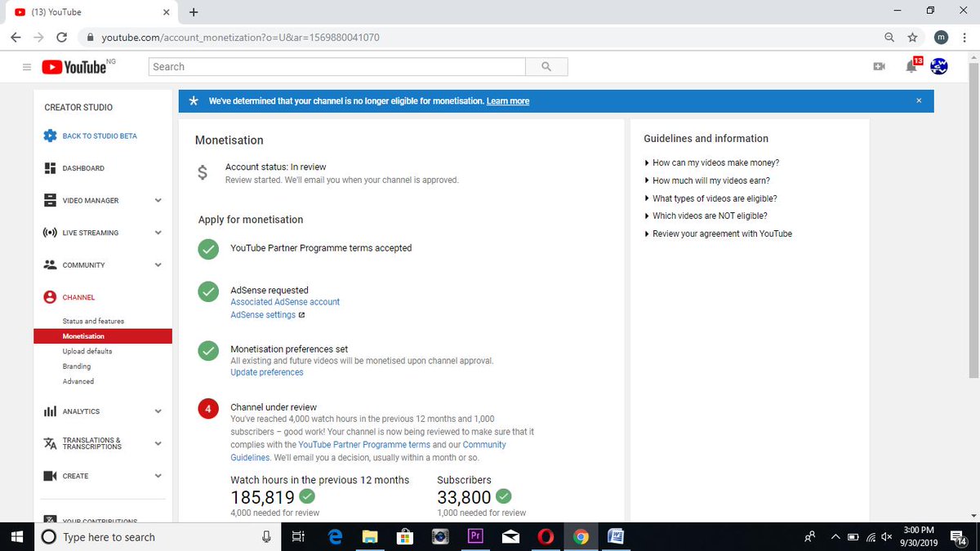Open Advanced in Channel menu
This screenshot has width=980, height=551.
pyautogui.click(x=78, y=381)
